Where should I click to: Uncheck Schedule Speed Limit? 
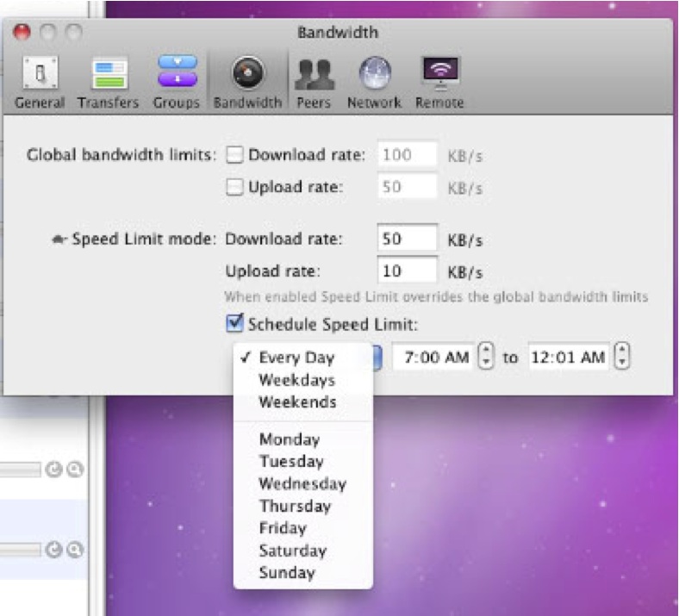click(234, 323)
